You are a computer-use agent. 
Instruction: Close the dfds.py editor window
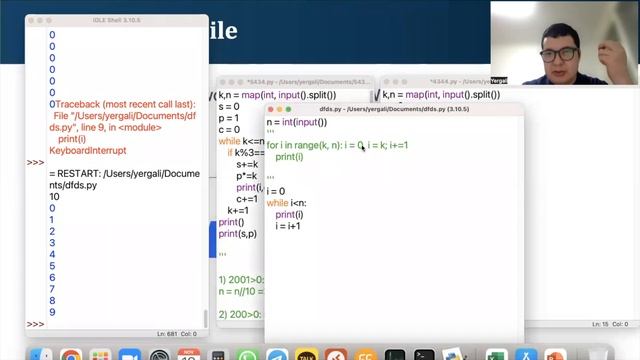click(x=271, y=109)
